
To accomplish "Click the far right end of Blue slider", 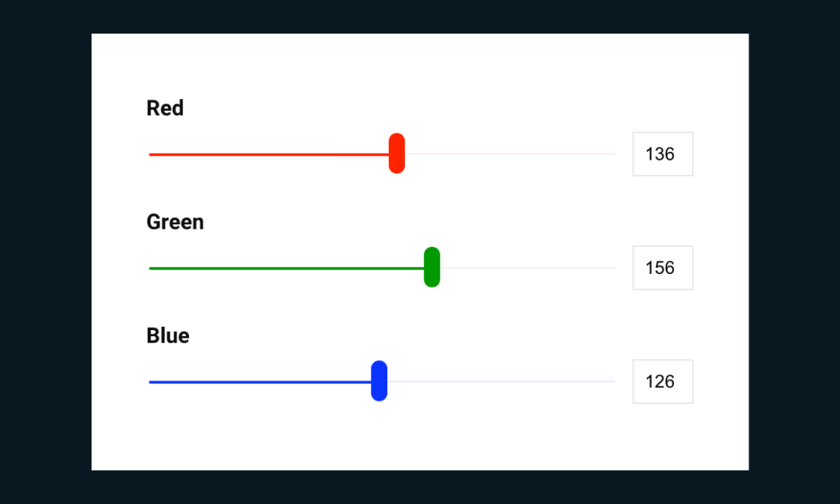I will tap(613, 382).
